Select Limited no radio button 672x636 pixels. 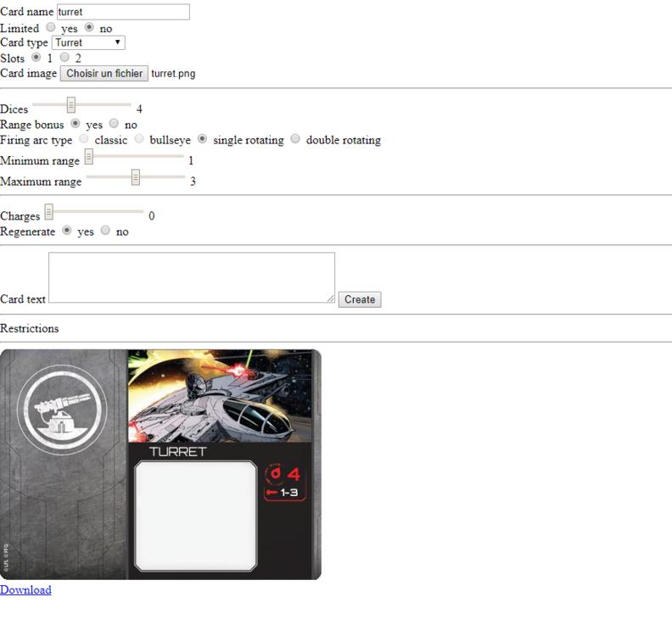[89, 27]
